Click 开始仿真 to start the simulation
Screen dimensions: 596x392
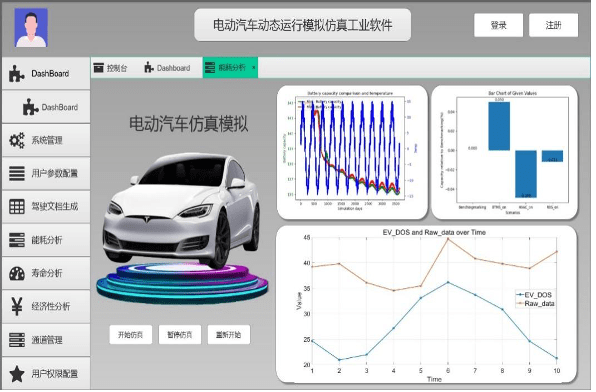[131, 335]
